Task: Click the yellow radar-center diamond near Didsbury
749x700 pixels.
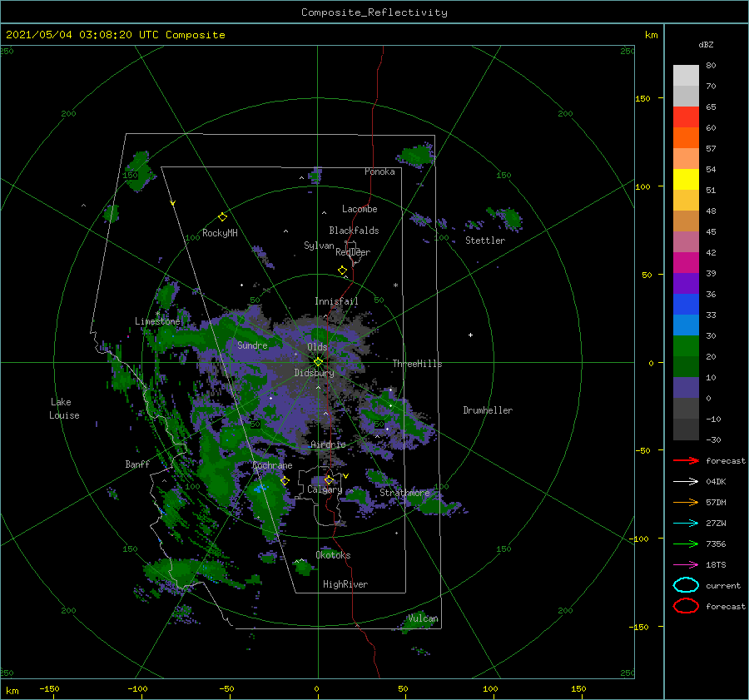Action: coord(318,362)
